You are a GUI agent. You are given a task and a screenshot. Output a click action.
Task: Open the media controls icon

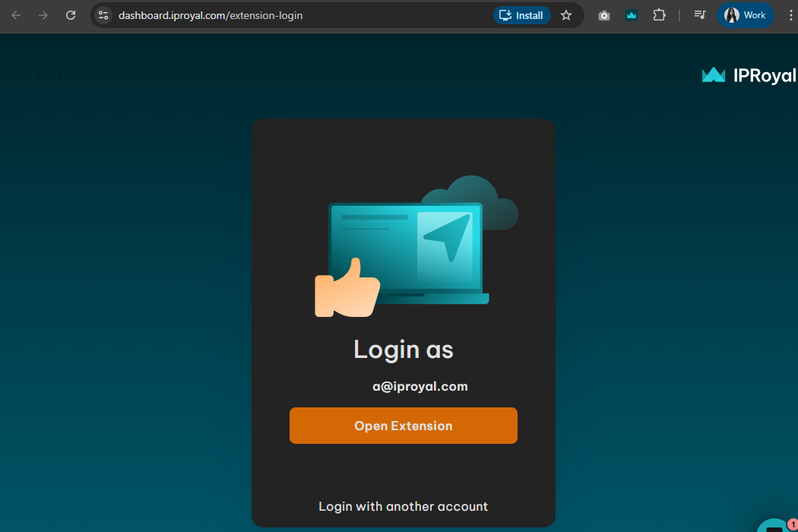coord(700,15)
